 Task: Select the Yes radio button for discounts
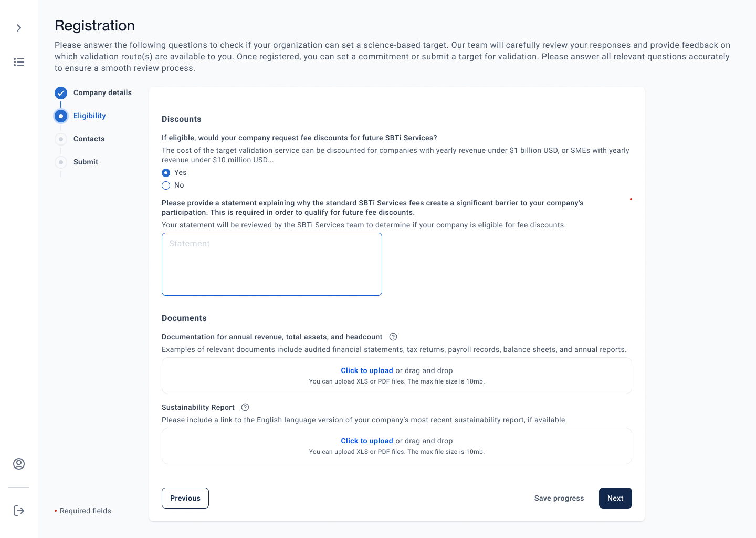pos(166,173)
